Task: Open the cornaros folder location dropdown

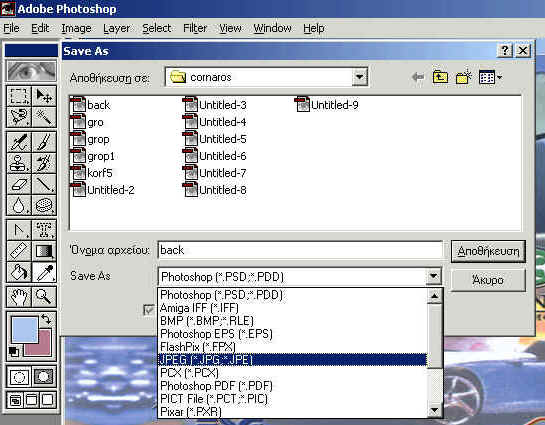Action: point(359,77)
